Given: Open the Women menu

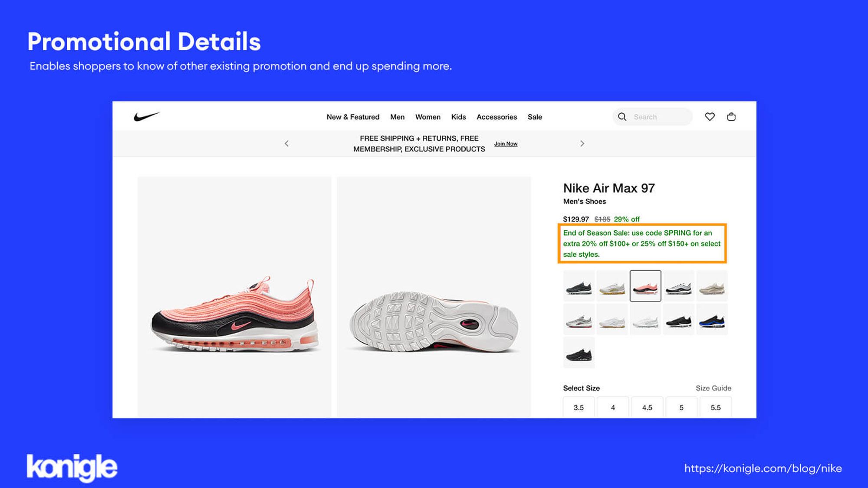Looking at the screenshot, I should coord(427,117).
